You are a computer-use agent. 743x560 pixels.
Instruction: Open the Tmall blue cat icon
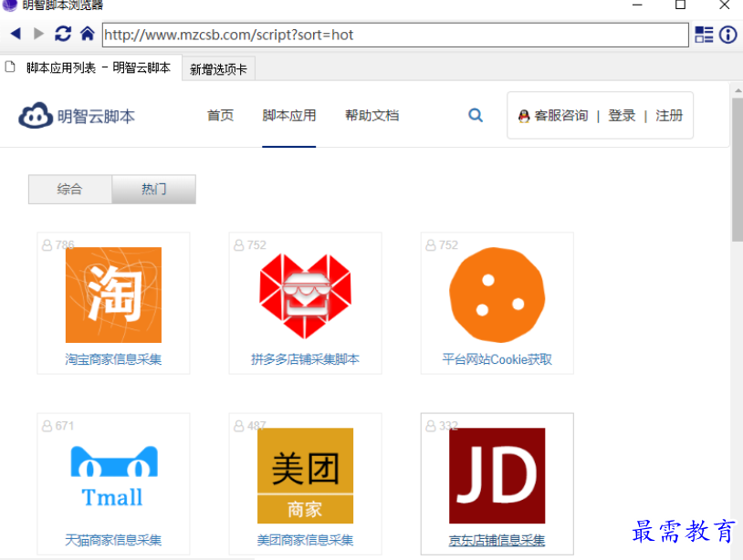click(114, 476)
